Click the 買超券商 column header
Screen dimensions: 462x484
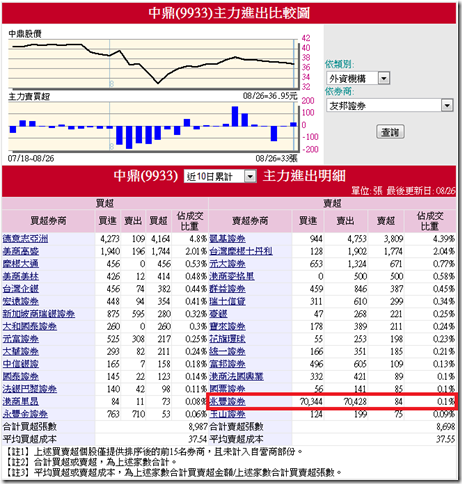coord(48,221)
